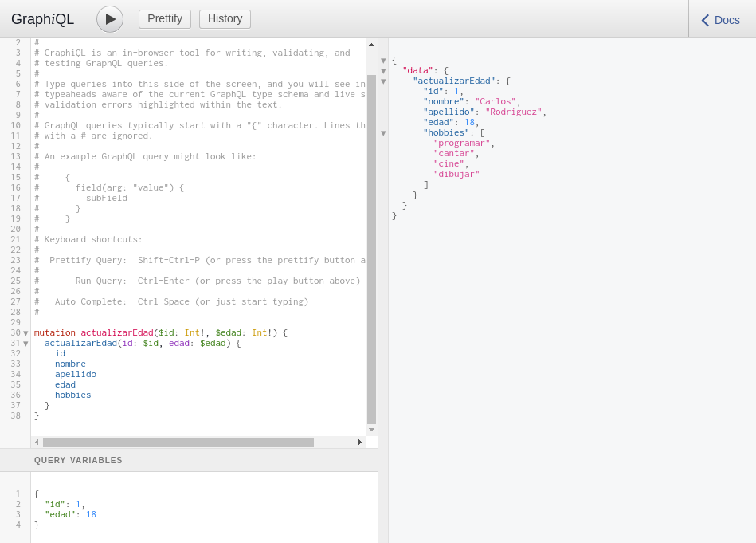Image resolution: width=756 pixels, height=543 pixels.
Task: Click the horizontal scroll left arrow
Action: point(37,442)
